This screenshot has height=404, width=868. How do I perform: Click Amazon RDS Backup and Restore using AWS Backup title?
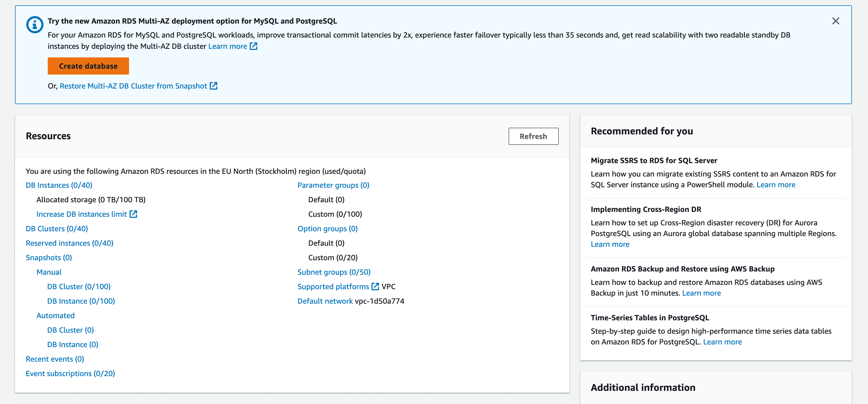pos(683,269)
